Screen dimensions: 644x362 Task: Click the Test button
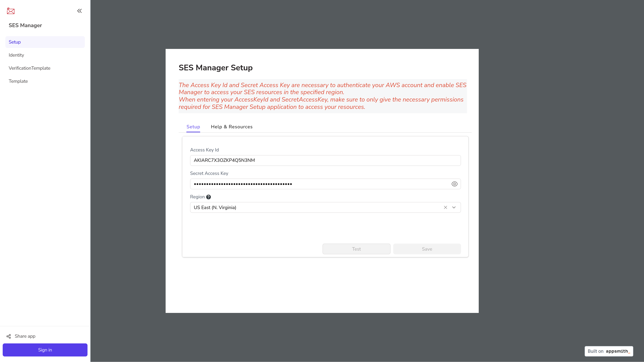coord(356,249)
